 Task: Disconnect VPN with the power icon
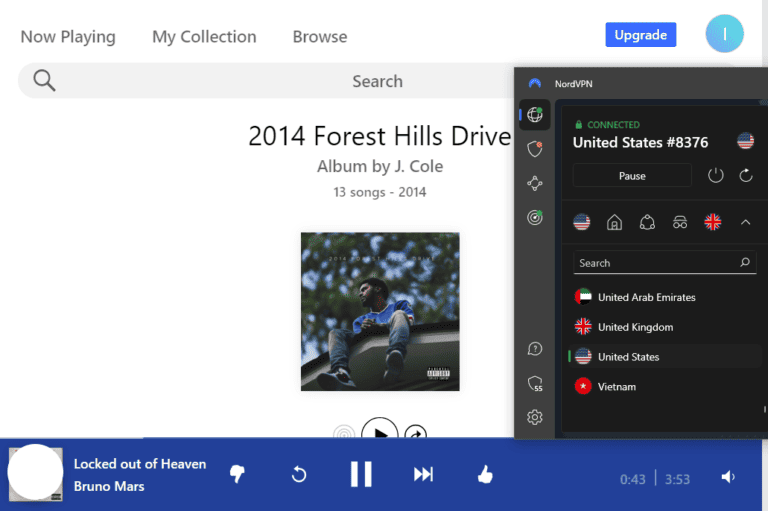[715, 176]
